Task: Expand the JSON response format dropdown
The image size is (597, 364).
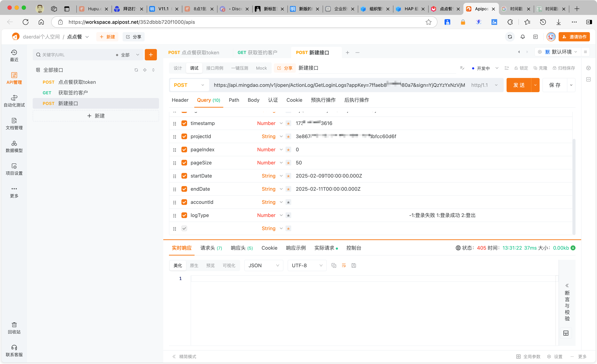Action: tap(264, 265)
